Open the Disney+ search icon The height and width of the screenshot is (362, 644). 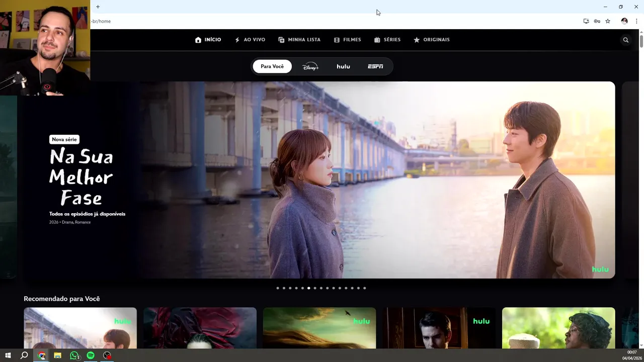tap(626, 40)
